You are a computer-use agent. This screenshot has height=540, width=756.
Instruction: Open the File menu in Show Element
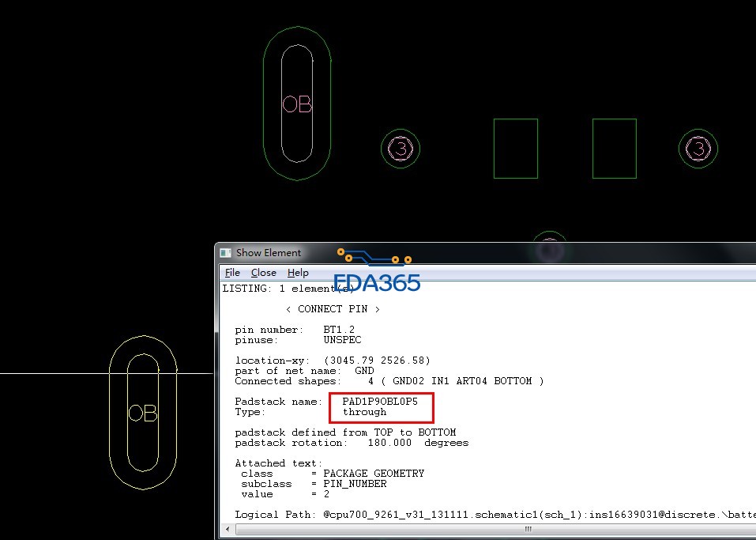(x=232, y=273)
